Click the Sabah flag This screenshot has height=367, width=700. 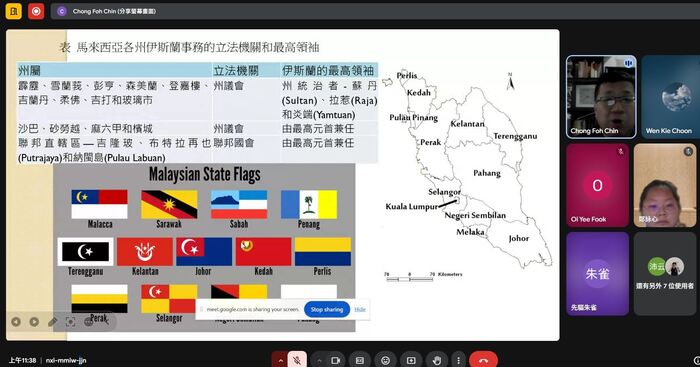tap(239, 204)
